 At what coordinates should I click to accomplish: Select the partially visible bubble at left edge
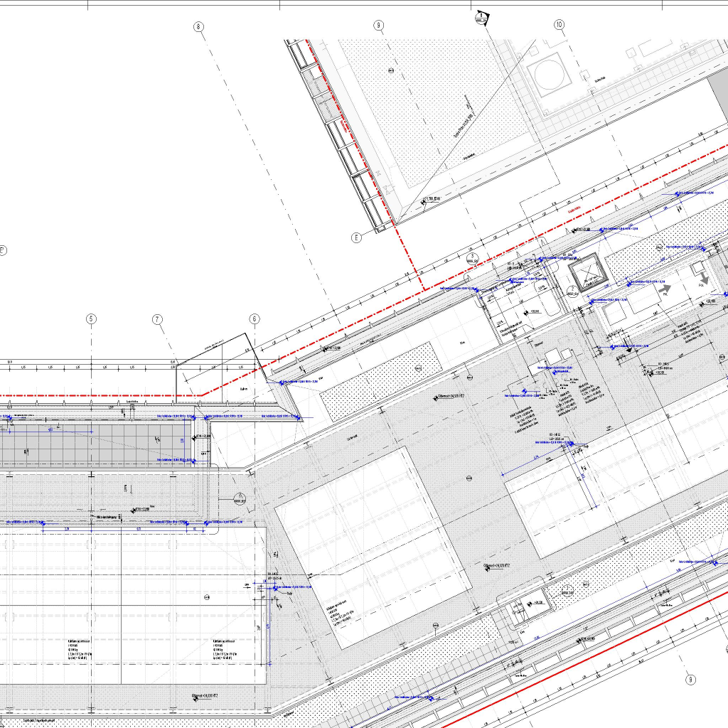tap(2, 250)
